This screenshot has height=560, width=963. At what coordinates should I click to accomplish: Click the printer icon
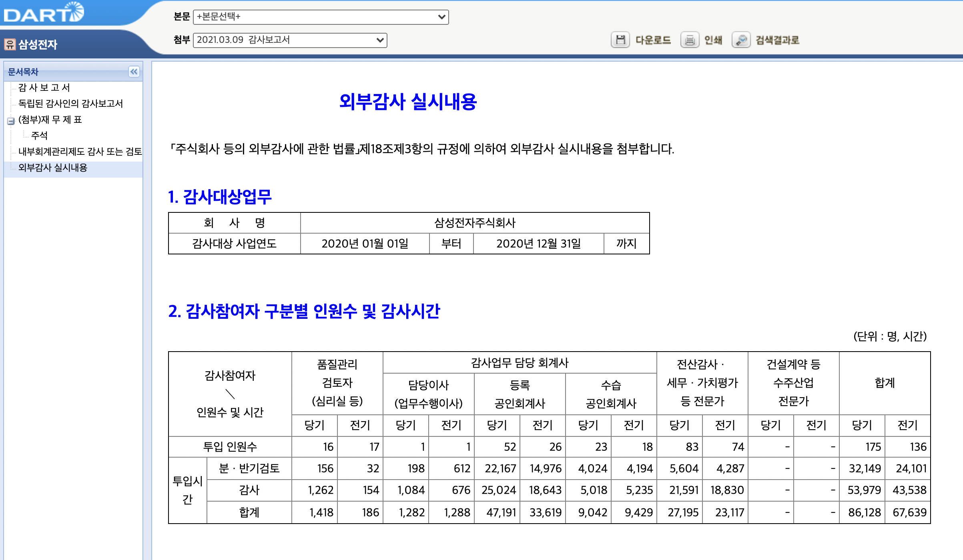pyautogui.click(x=690, y=40)
